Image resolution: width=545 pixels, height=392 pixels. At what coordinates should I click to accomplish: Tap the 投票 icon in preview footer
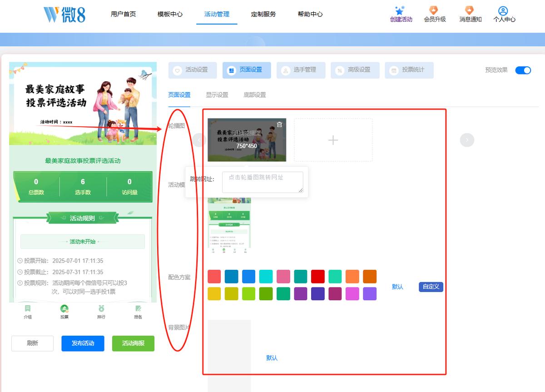[x=64, y=308]
